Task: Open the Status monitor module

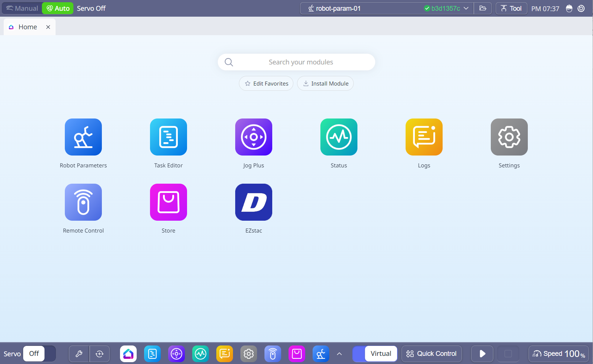Action: 339,137
